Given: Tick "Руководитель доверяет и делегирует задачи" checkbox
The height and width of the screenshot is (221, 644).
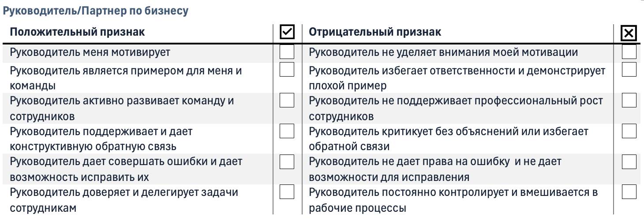Looking at the screenshot, I should (287, 192).
